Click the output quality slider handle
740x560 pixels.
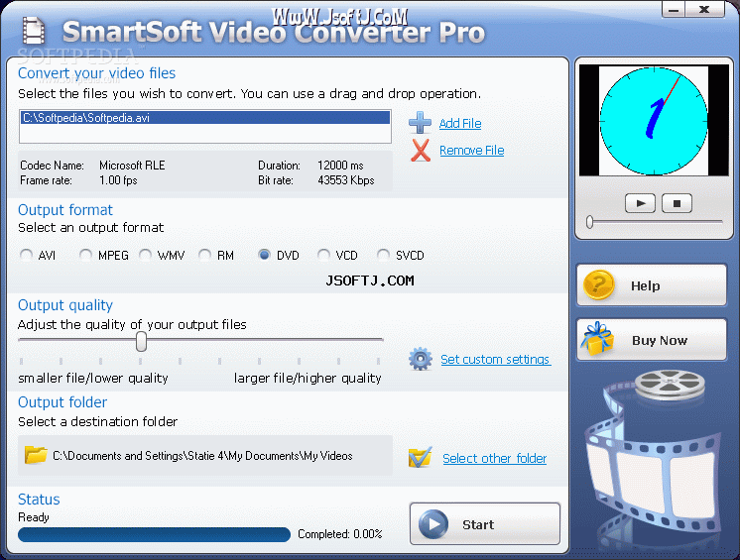[x=141, y=341]
